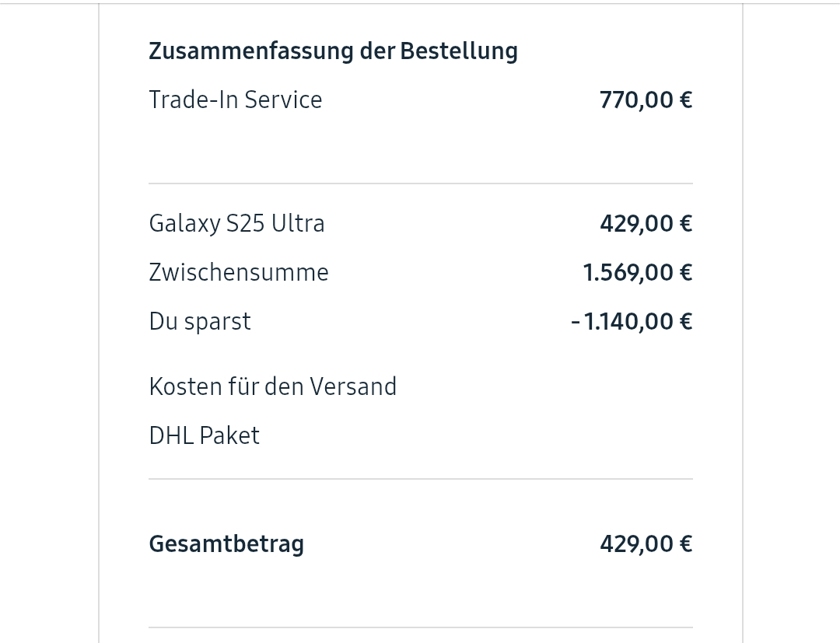
Task: Click Kosten für den Versand text
Action: coord(272,387)
